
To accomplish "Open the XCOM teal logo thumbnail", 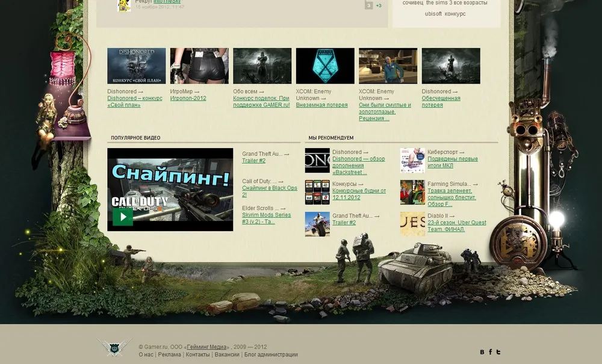I will 325,66.
